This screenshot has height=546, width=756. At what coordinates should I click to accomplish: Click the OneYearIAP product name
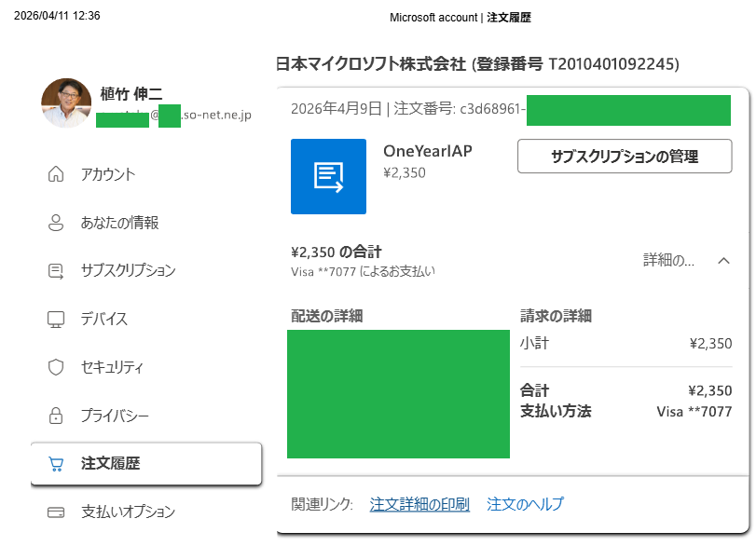pos(428,151)
